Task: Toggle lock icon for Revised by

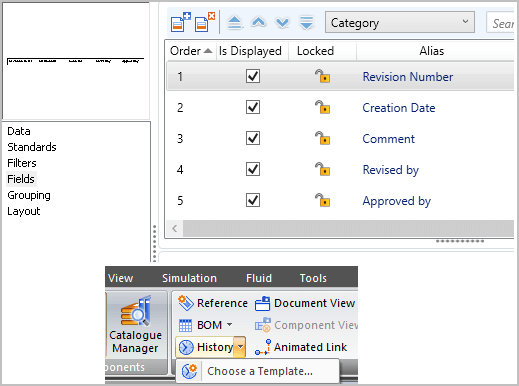Action: [x=322, y=169]
